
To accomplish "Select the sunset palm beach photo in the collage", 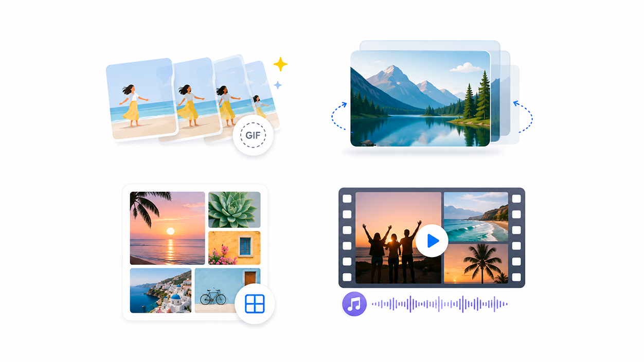I will point(167,228).
